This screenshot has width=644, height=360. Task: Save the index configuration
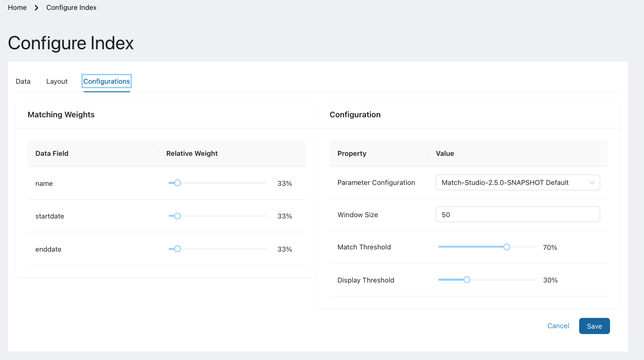point(594,326)
